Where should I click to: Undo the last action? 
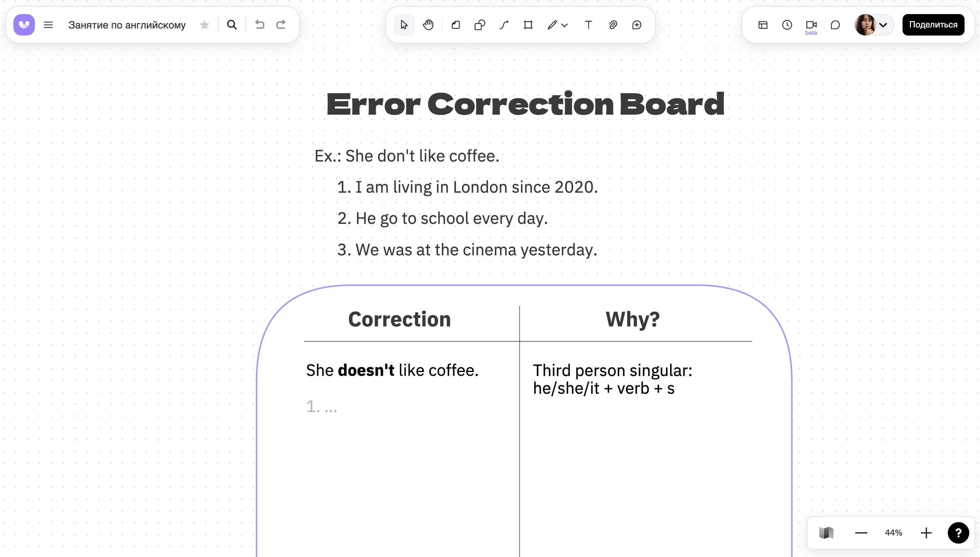260,25
